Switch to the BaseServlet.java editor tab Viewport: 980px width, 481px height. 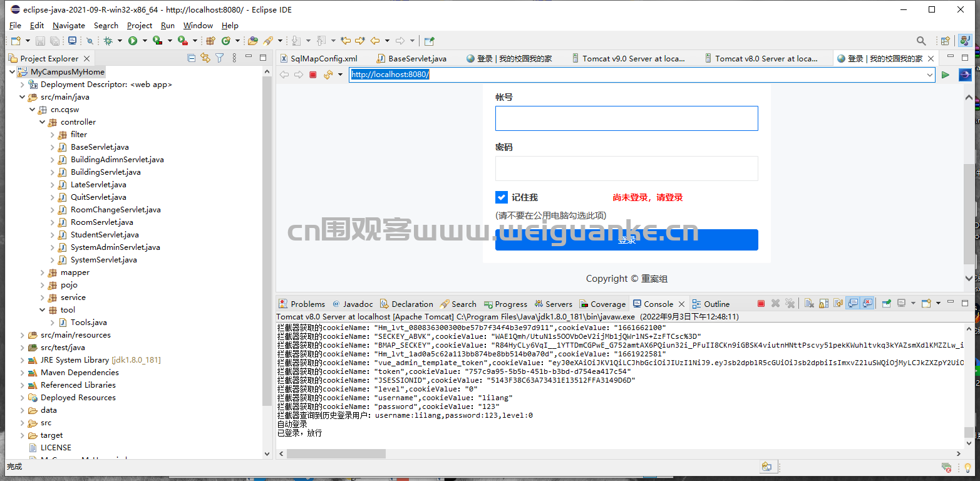click(x=411, y=58)
